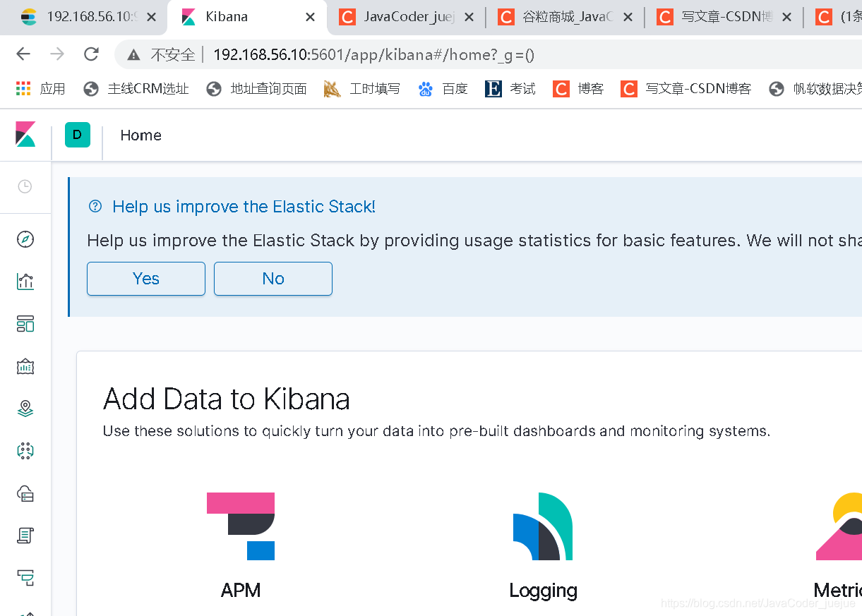The image size is (862, 616).
Task: Open the 工时填写 bookmark
Action: click(x=362, y=88)
